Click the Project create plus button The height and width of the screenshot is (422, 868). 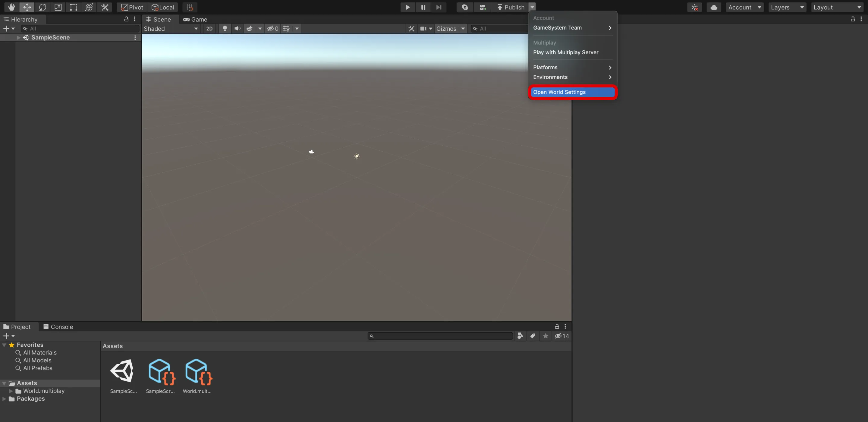coord(9,336)
